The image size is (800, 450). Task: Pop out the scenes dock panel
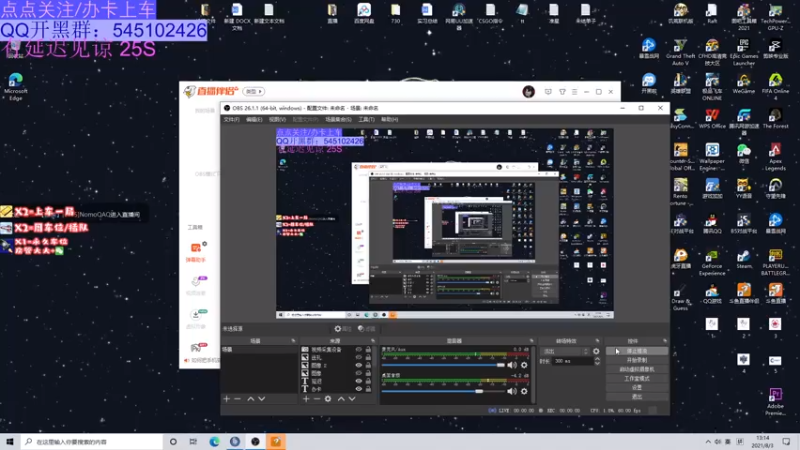pos(293,341)
